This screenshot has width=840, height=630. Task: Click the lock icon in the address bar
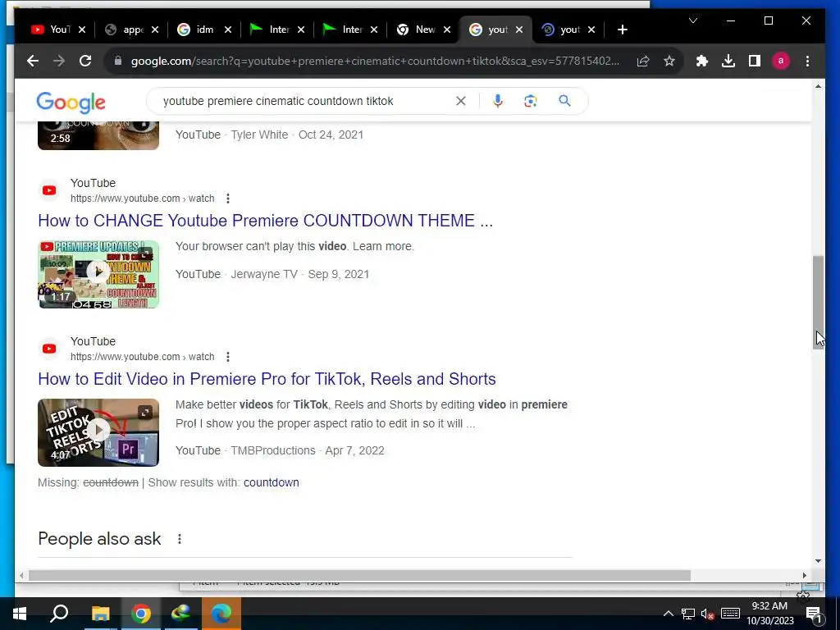click(x=118, y=61)
